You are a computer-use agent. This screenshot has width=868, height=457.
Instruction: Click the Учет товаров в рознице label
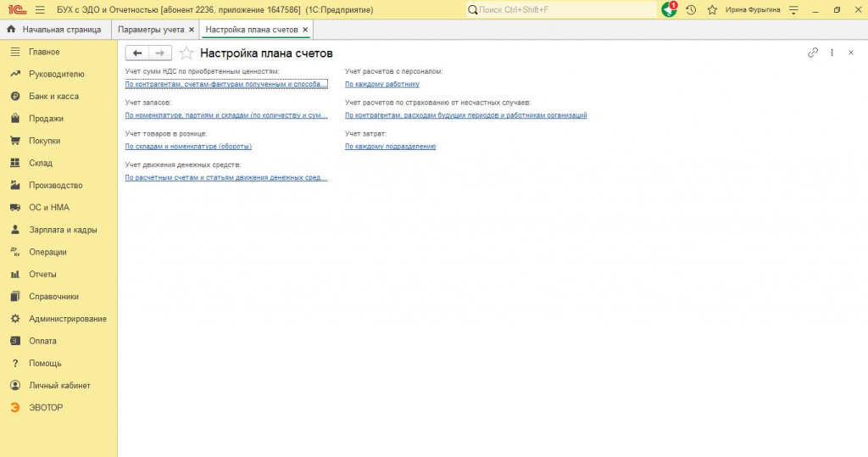pos(166,133)
